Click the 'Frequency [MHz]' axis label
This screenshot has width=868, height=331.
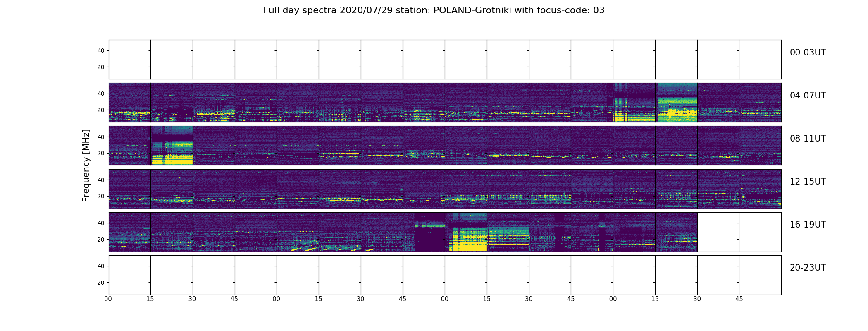[x=86, y=165]
